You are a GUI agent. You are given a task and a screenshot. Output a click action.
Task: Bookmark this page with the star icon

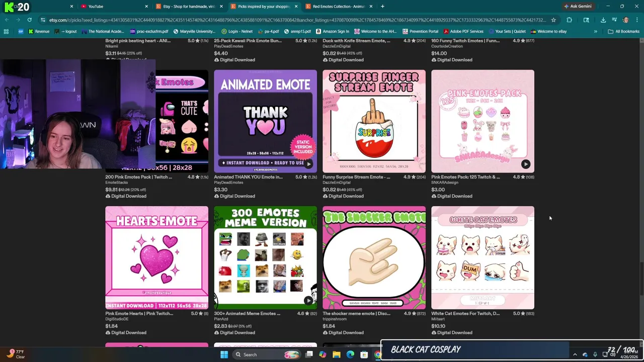click(x=553, y=20)
